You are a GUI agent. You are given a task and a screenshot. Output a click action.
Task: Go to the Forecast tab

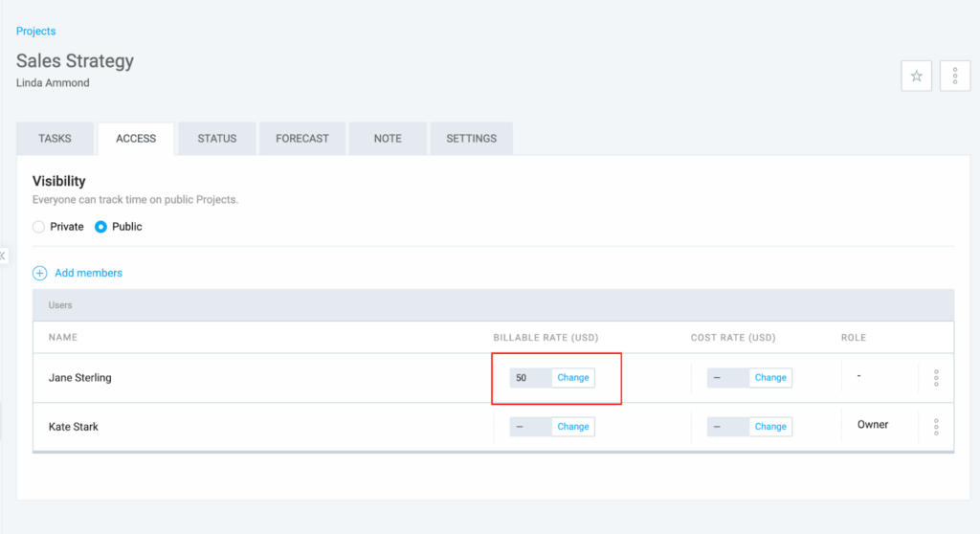tap(302, 139)
